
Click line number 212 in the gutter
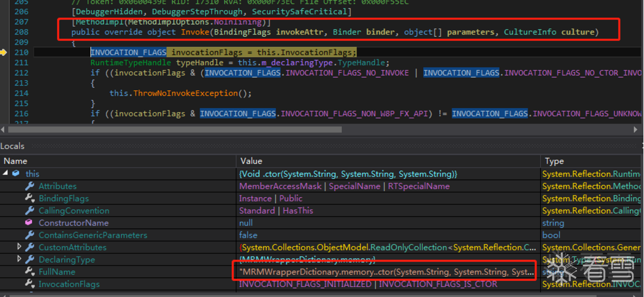(21, 72)
